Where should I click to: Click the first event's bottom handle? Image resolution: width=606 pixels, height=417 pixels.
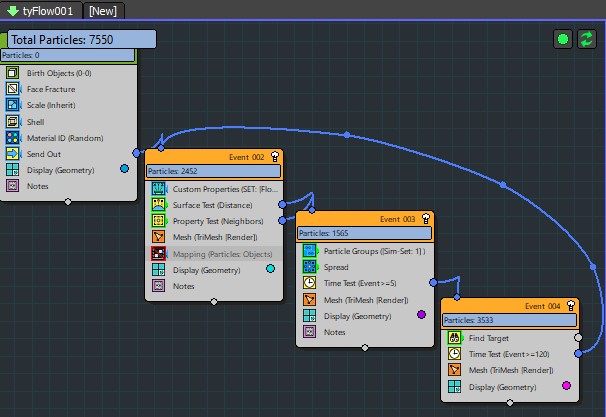point(68,201)
